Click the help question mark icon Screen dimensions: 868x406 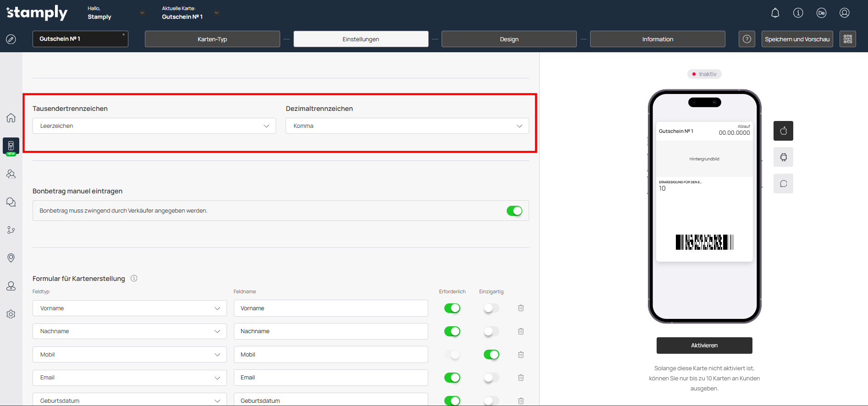click(746, 39)
